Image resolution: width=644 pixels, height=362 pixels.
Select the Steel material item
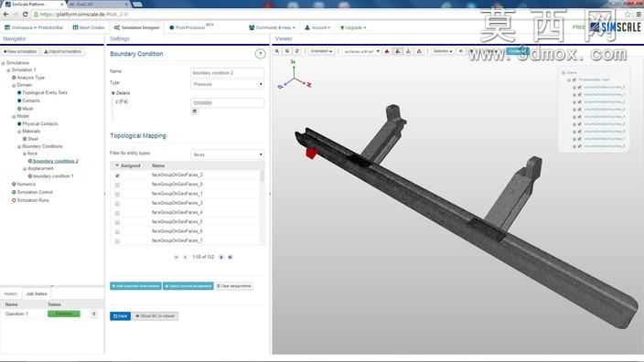[x=30, y=139]
